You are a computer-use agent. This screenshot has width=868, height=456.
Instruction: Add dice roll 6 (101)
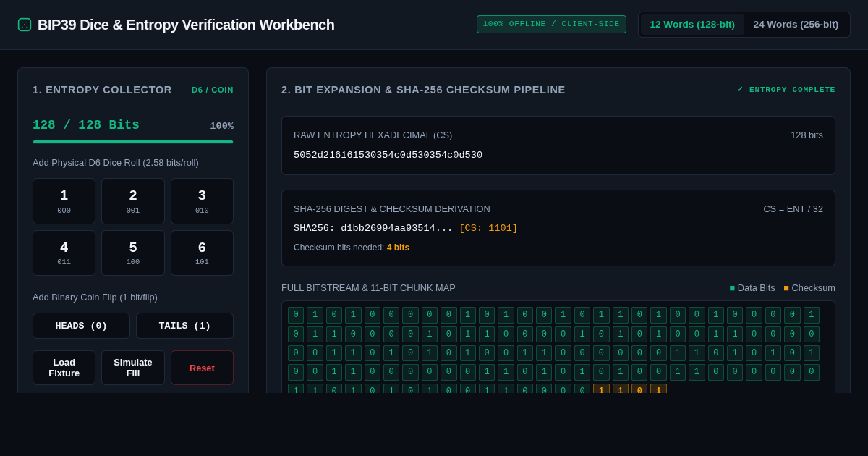(x=202, y=253)
